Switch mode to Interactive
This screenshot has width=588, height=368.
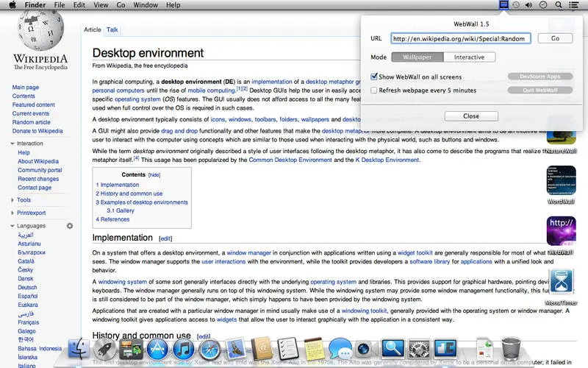[x=469, y=57]
